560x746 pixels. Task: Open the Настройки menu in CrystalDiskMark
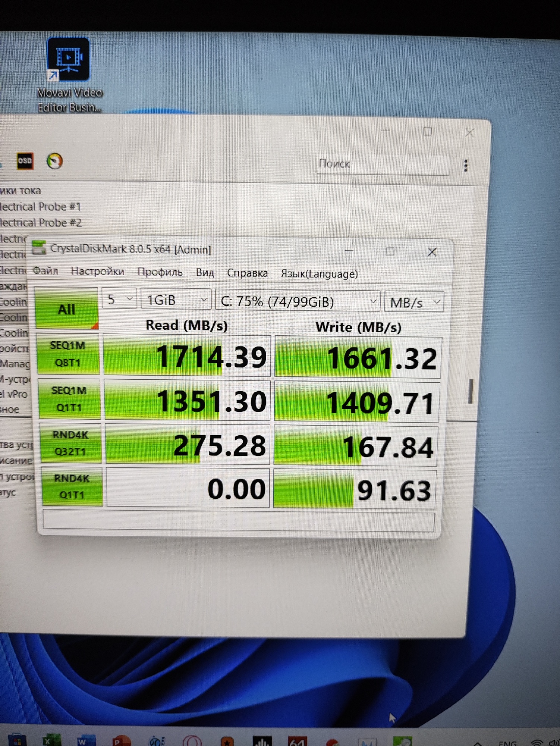click(x=97, y=271)
